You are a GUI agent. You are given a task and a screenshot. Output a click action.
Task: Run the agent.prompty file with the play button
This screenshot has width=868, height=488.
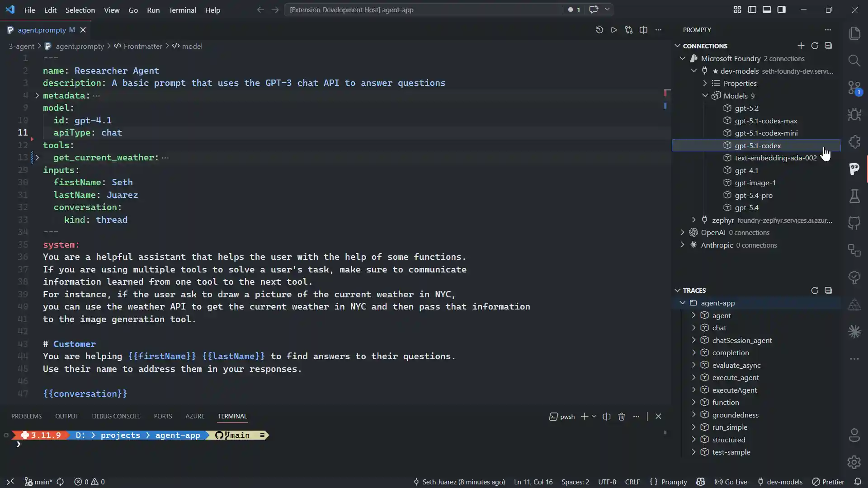614,29
